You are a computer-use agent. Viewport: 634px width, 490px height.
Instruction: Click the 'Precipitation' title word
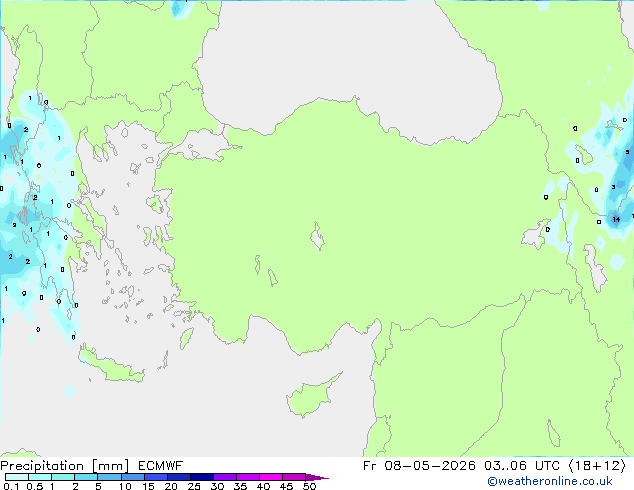pos(42,466)
